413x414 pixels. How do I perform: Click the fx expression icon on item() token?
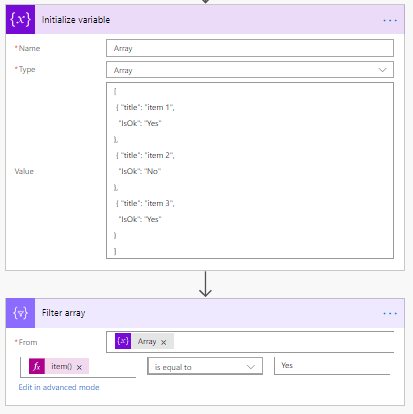tap(37, 366)
